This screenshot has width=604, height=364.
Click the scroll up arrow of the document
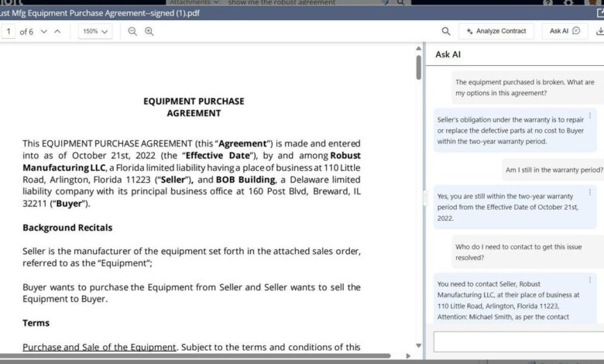(419, 49)
